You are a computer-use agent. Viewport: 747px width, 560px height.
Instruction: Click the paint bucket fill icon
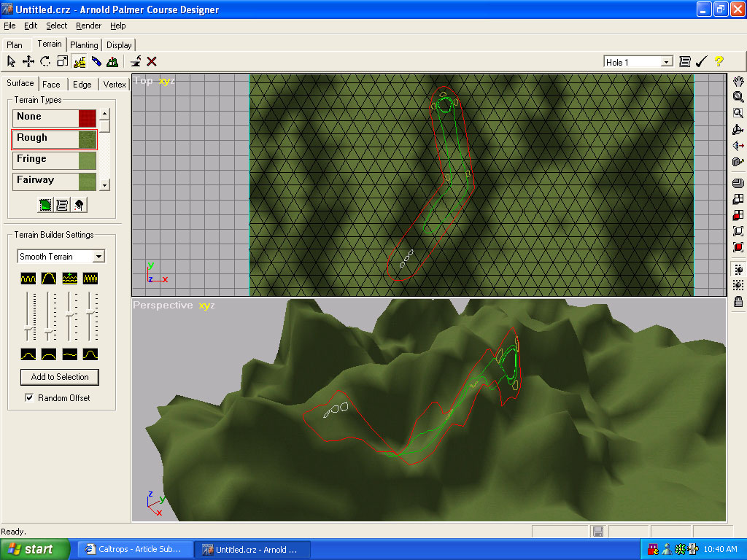[79, 205]
